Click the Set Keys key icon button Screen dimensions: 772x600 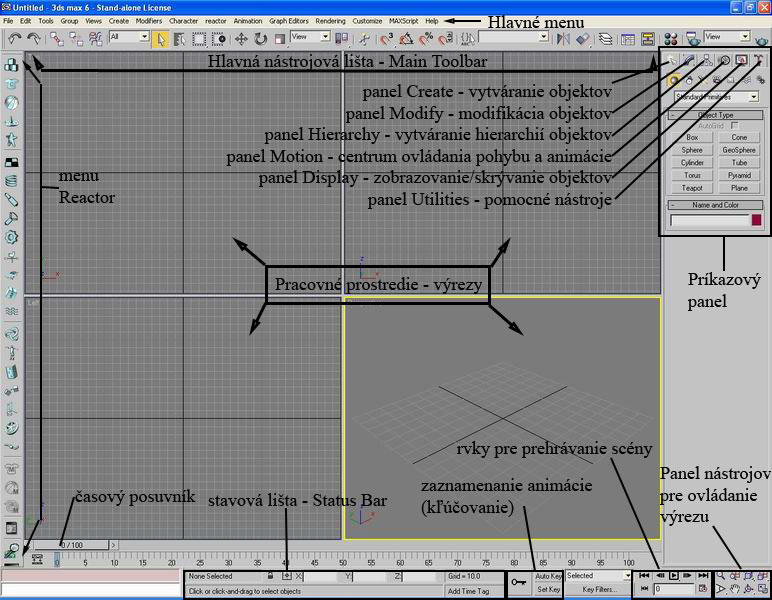pyautogui.click(x=519, y=582)
